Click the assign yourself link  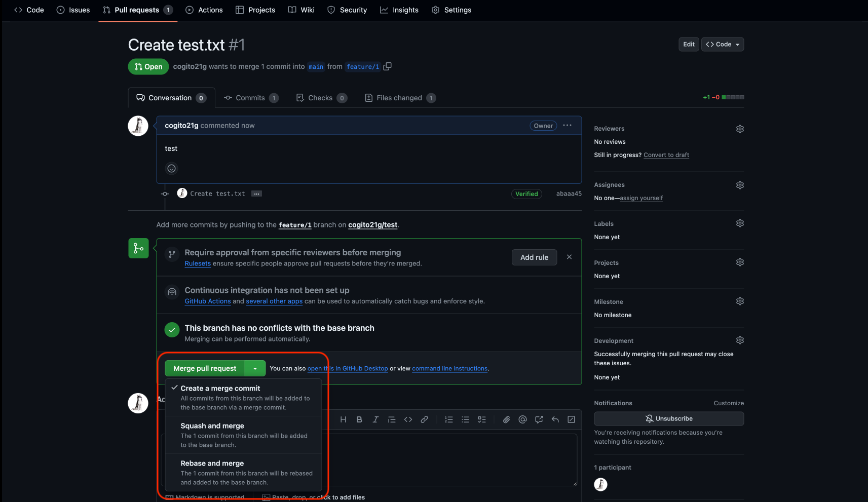coord(641,198)
